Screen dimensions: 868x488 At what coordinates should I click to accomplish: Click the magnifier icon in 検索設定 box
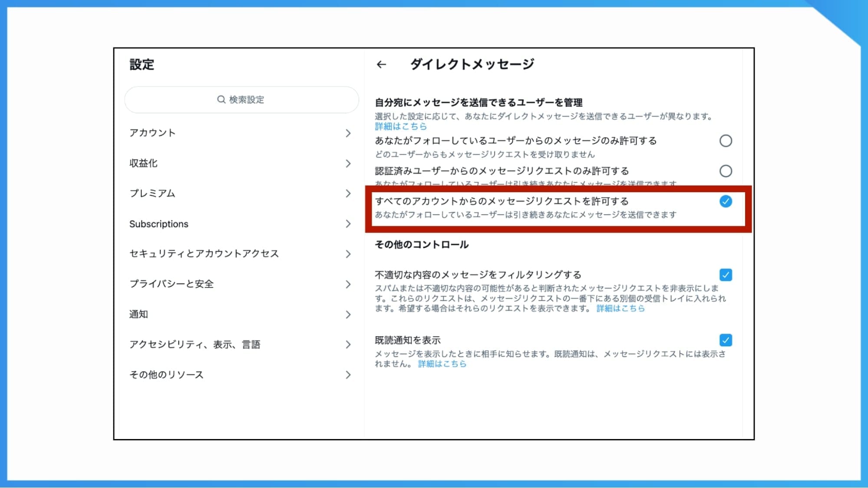point(221,99)
